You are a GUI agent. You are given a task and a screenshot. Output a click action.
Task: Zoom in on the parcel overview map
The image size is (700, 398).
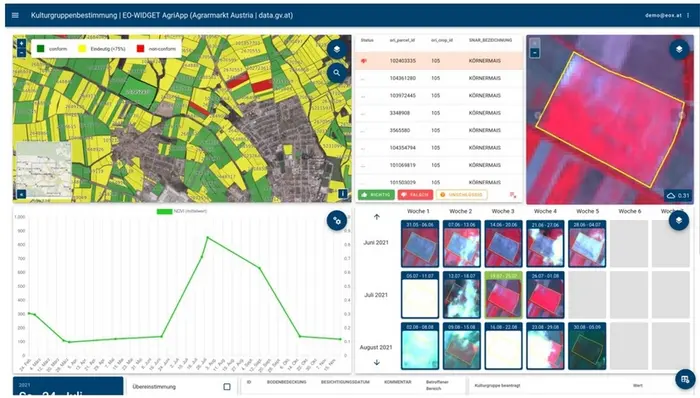tap(21, 44)
